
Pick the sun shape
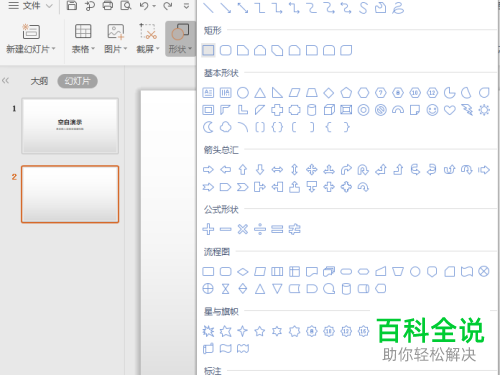pos(484,110)
